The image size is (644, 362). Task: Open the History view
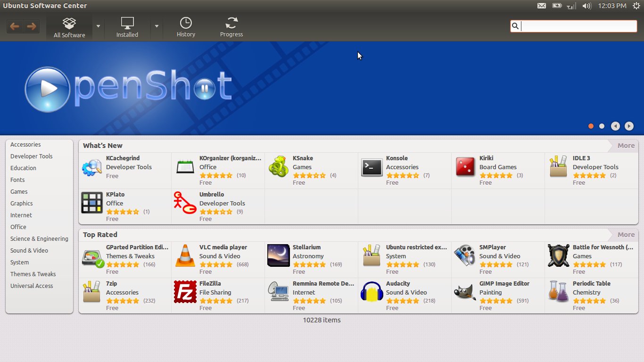[x=186, y=27]
